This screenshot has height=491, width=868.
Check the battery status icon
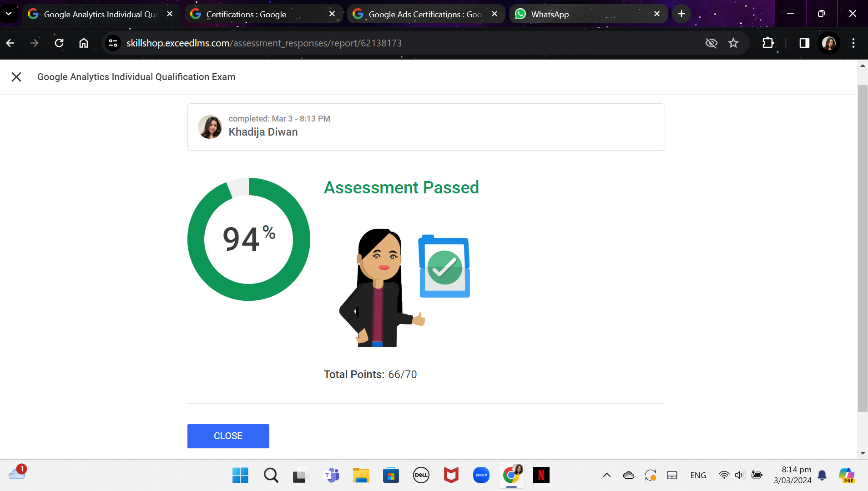coord(757,476)
